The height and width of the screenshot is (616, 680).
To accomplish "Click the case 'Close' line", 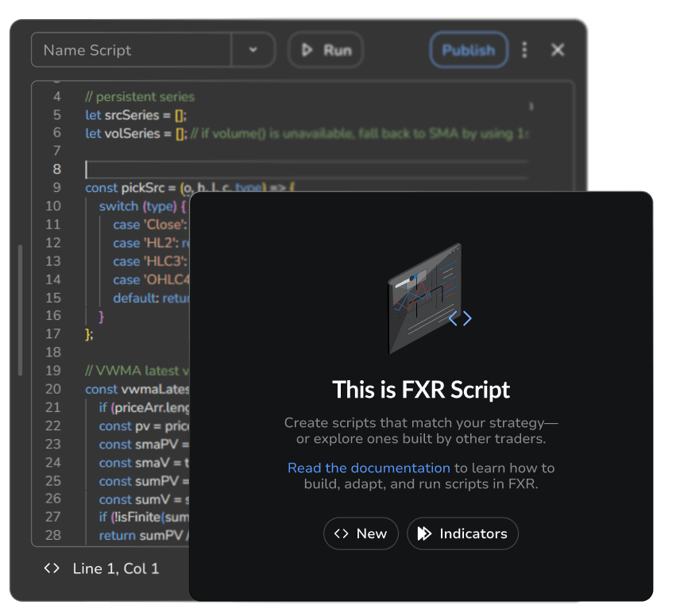I will [150, 225].
